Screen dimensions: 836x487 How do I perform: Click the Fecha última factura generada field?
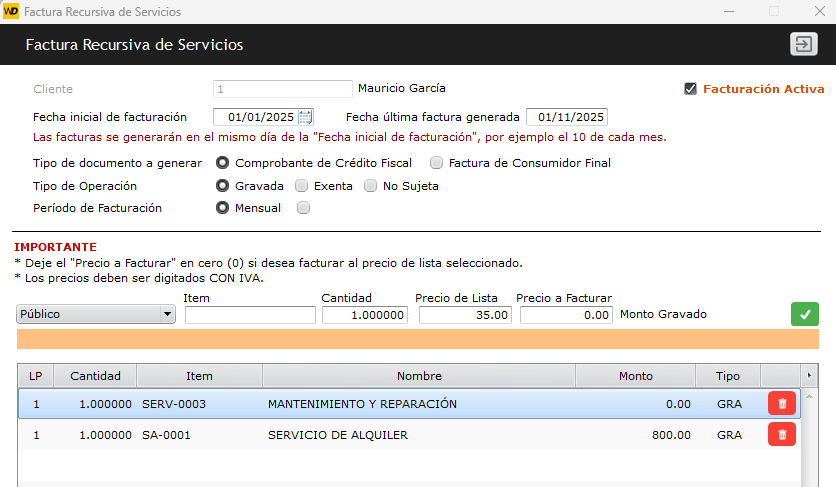(x=567, y=117)
